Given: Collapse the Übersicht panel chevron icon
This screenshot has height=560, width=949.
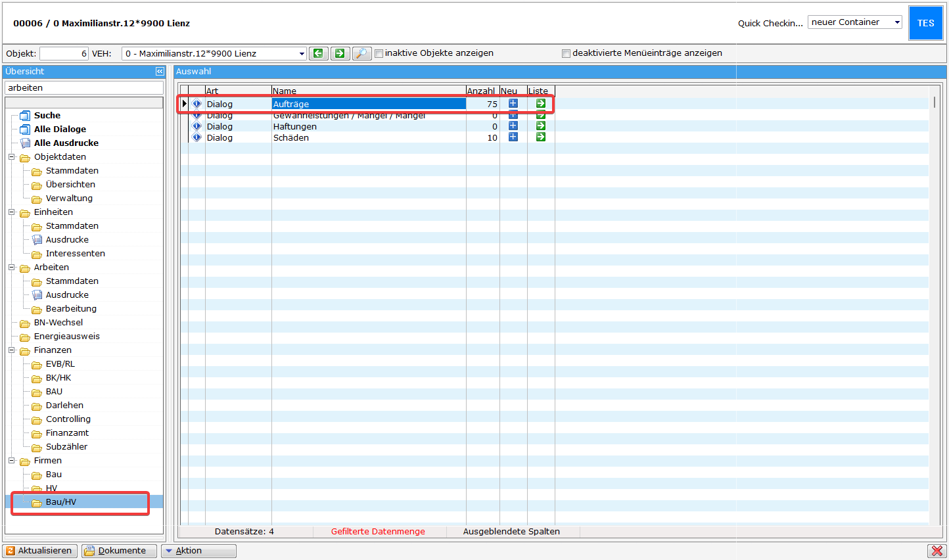Looking at the screenshot, I should (159, 71).
